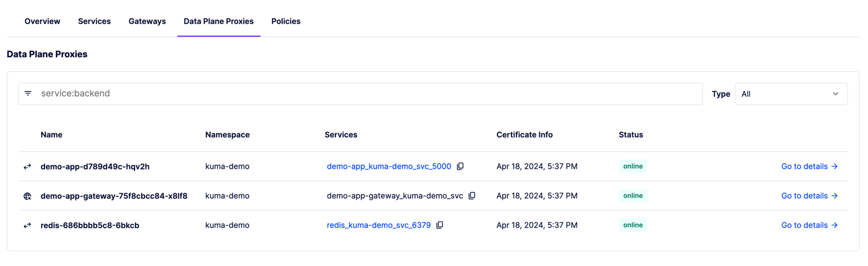Go to details for redis-686bbbb5c8-6bkcb
The image size is (868, 266).
pyautogui.click(x=809, y=225)
